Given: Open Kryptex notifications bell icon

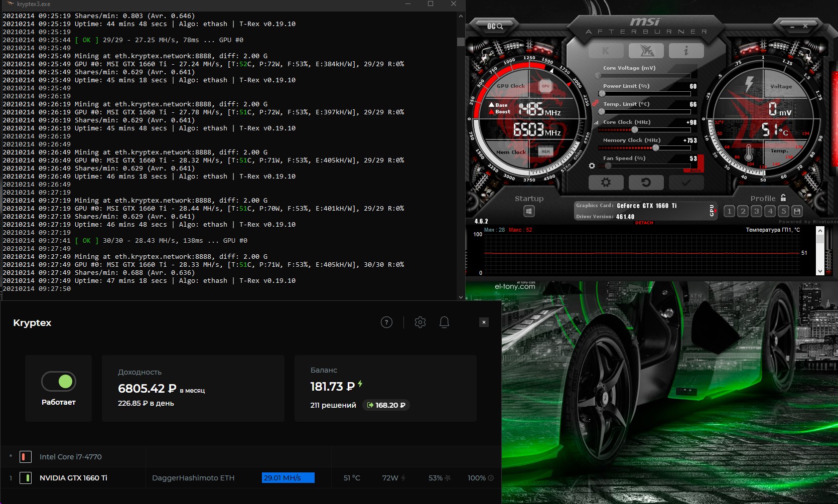Looking at the screenshot, I should [444, 322].
